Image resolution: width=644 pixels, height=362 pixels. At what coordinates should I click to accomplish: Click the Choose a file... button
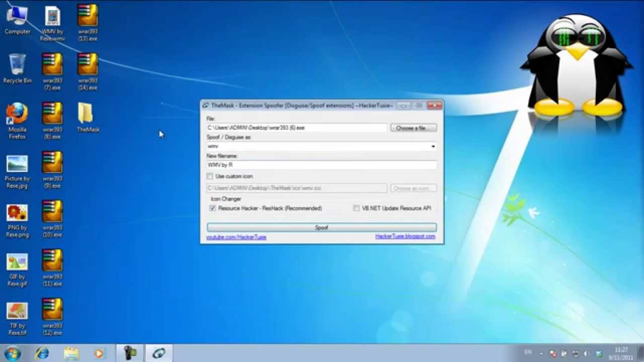[x=414, y=128]
